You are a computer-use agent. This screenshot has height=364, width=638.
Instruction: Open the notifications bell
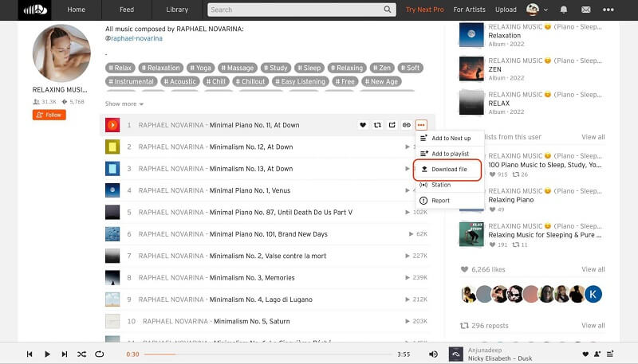564,10
